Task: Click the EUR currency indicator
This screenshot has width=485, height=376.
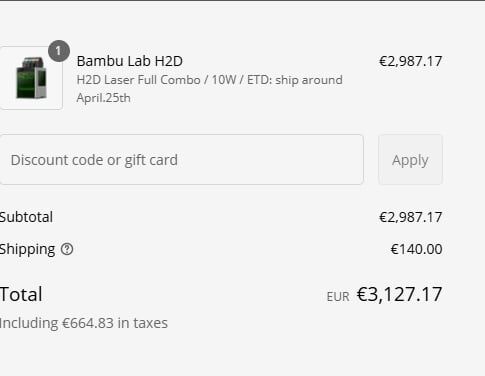Action: [338, 296]
